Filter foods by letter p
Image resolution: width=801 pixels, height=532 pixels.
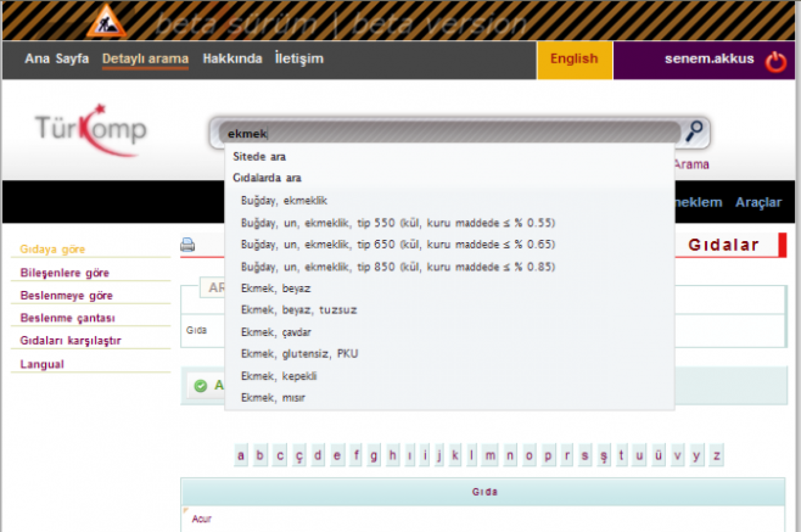tap(548, 456)
